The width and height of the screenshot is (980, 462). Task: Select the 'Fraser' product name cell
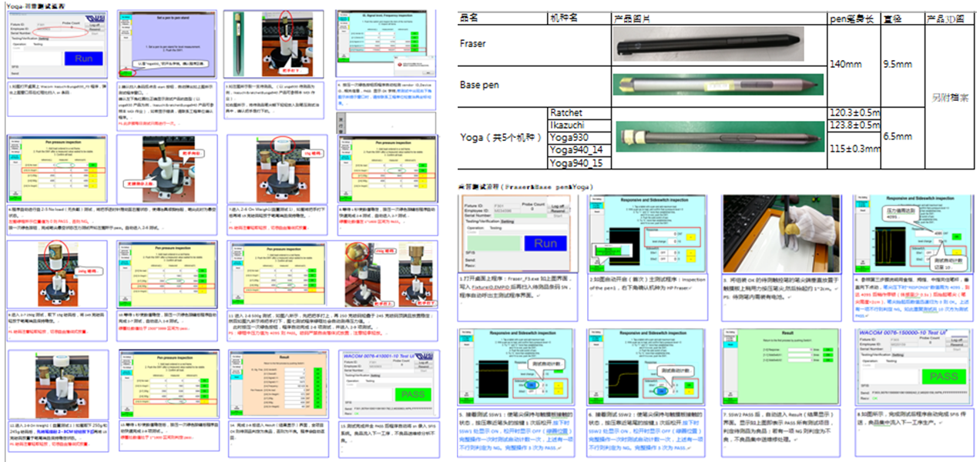(503, 44)
